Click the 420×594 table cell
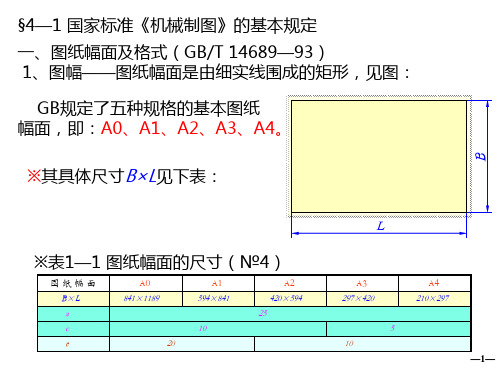 (x=290, y=299)
